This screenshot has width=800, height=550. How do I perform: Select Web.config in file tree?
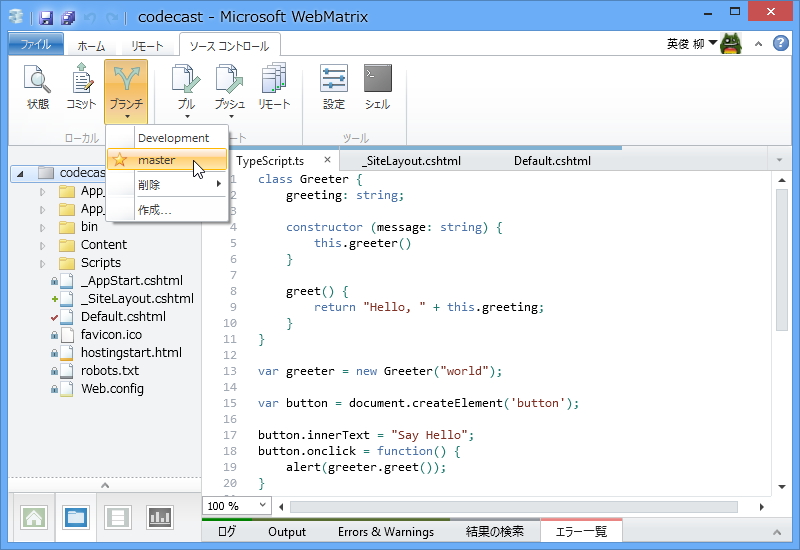click(x=112, y=389)
